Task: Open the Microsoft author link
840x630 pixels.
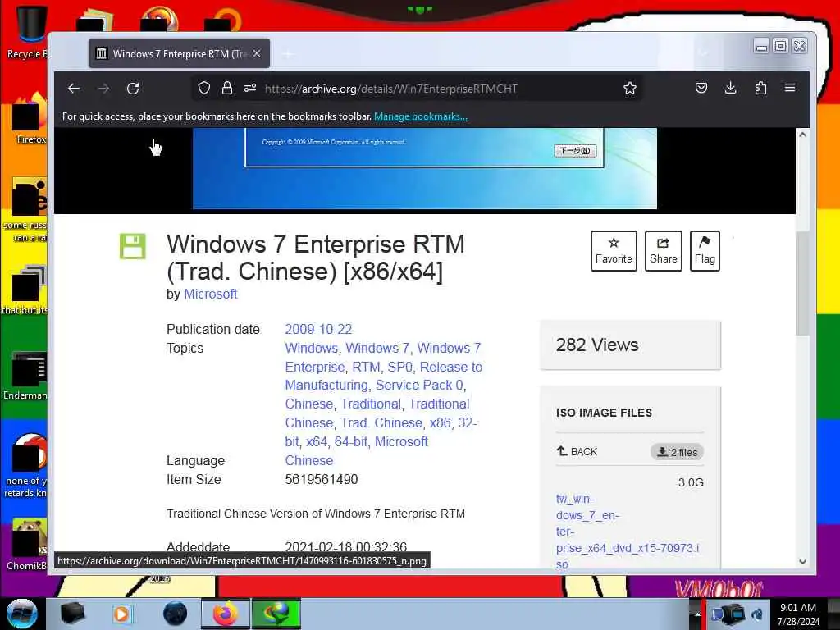Action: 210,294
